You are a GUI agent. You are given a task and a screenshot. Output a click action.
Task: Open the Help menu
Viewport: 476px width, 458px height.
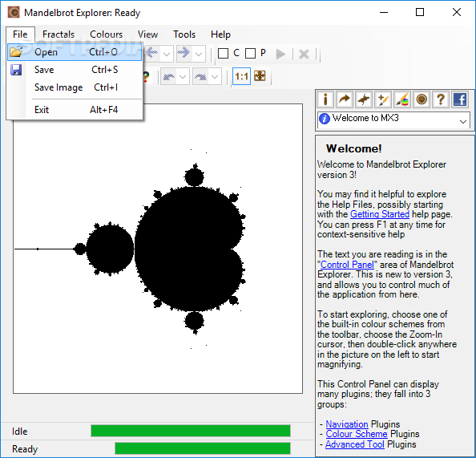coord(220,34)
